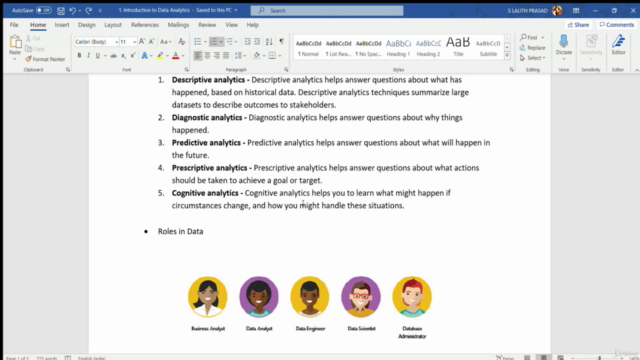Open the font name dropdown
640x360 pixels.
coord(116,42)
